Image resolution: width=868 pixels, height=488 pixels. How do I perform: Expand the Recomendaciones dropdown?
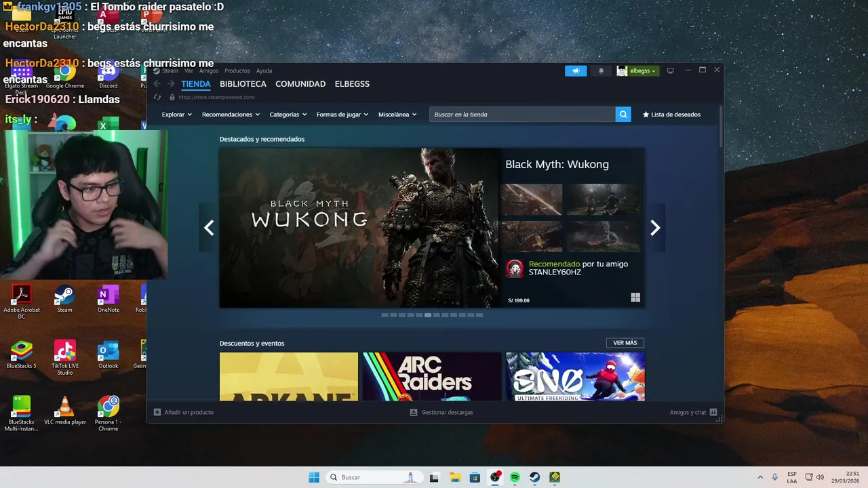click(x=231, y=115)
